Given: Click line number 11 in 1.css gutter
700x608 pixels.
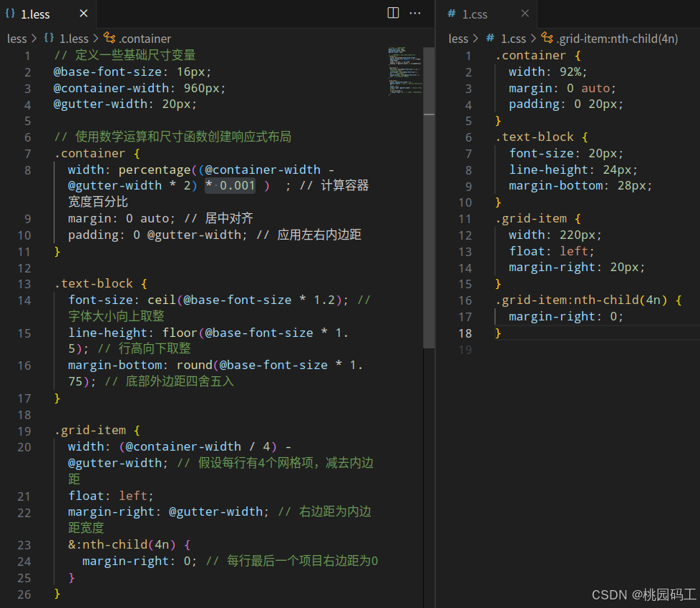Looking at the screenshot, I should [x=465, y=219].
